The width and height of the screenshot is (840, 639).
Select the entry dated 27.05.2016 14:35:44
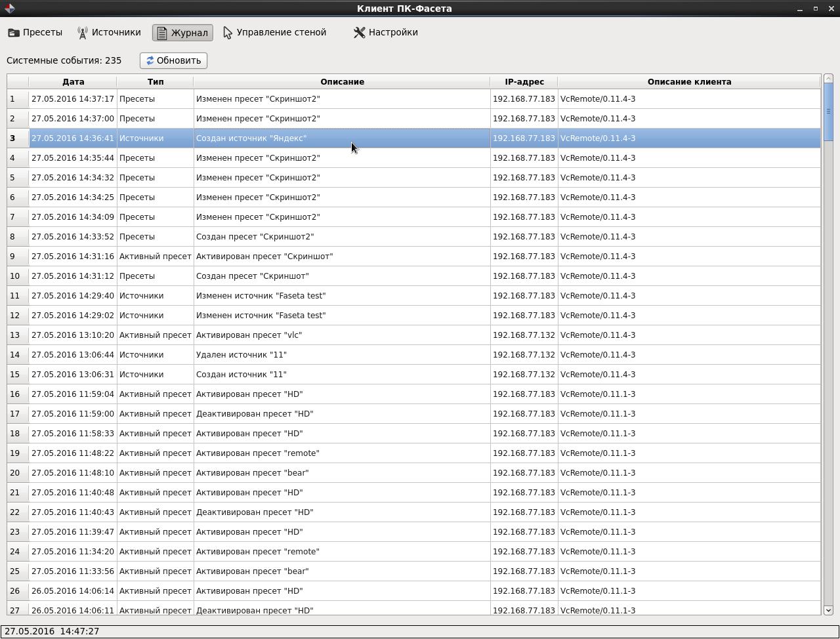tap(73, 158)
